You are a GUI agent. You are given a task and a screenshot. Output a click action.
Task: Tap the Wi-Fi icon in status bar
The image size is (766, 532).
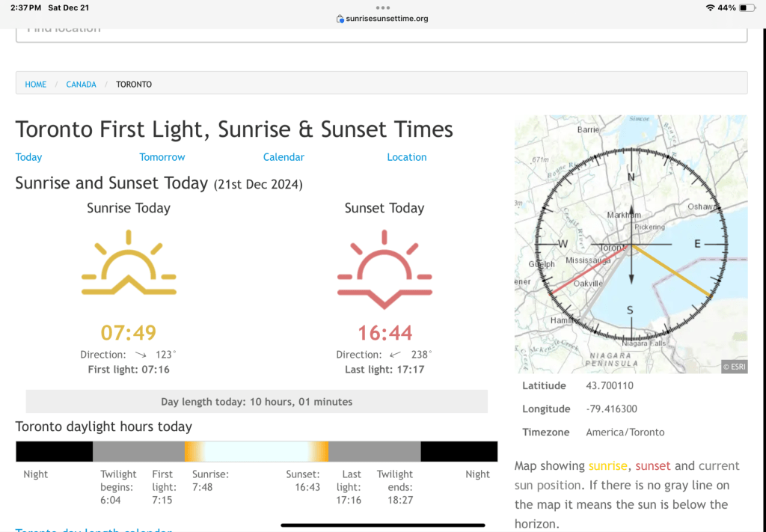[x=709, y=7]
